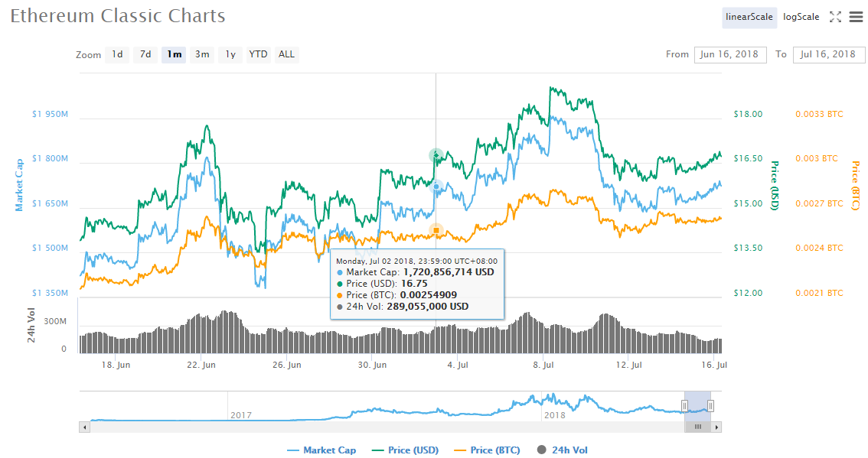Click the $12.00 price axis label
The height and width of the screenshot is (458, 868).
[x=748, y=293]
